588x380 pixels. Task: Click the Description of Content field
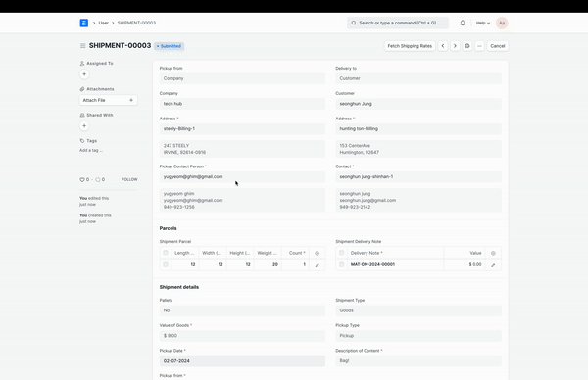click(418, 360)
